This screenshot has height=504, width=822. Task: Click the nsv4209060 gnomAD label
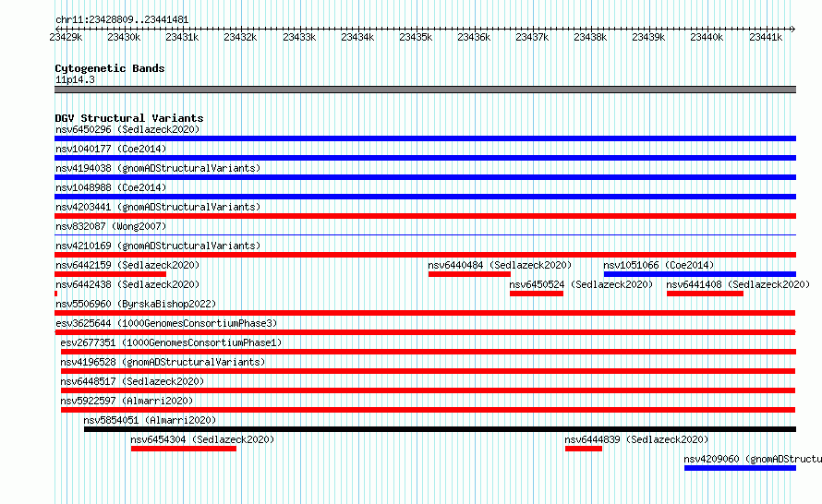(x=753, y=459)
